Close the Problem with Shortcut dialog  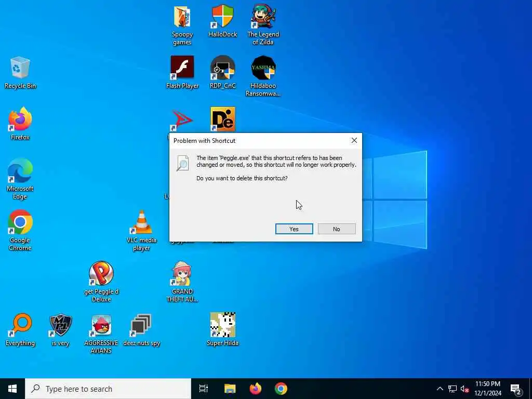(x=354, y=140)
